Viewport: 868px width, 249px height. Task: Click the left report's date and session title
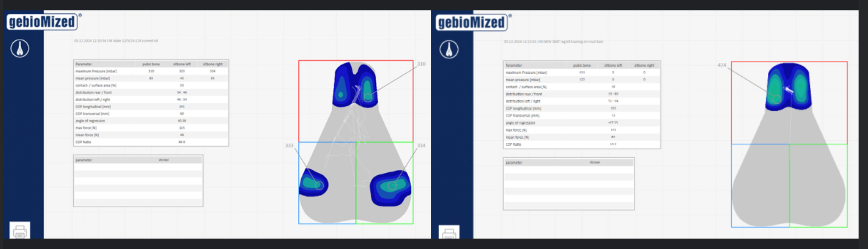pyautogui.click(x=116, y=41)
